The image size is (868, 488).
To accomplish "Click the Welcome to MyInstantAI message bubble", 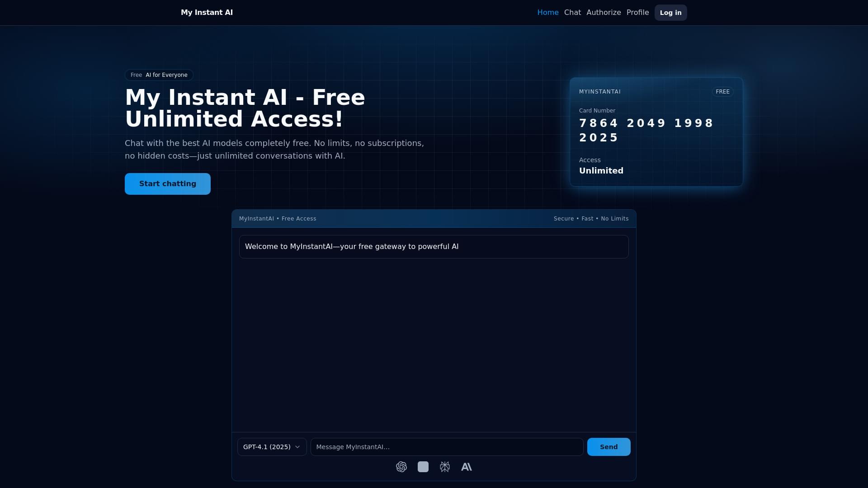I will pos(433,247).
